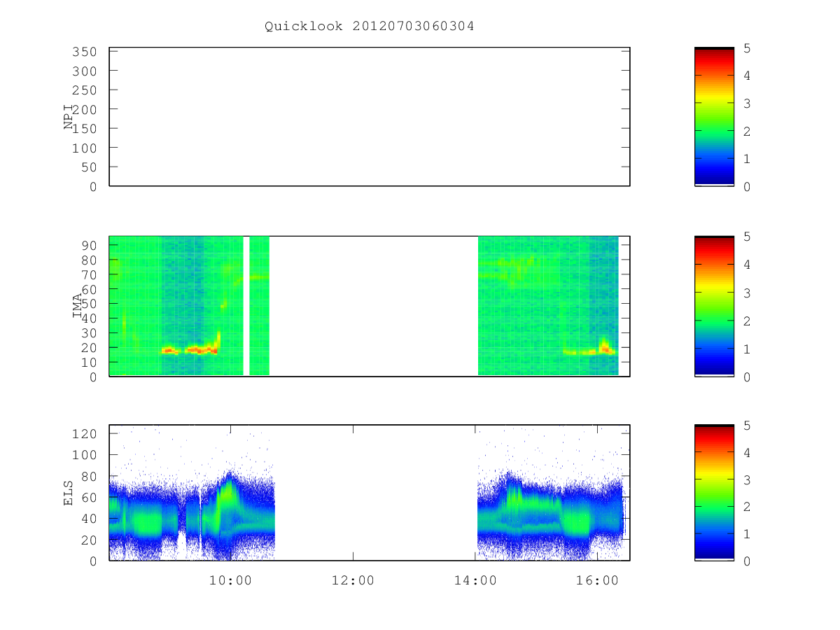Click the 10:00 time axis label
The image size is (840, 630).
point(230,580)
